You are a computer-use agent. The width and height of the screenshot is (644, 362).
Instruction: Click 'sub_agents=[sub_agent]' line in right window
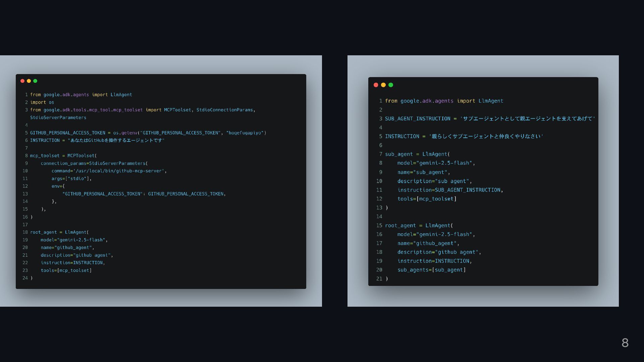click(431, 270)
